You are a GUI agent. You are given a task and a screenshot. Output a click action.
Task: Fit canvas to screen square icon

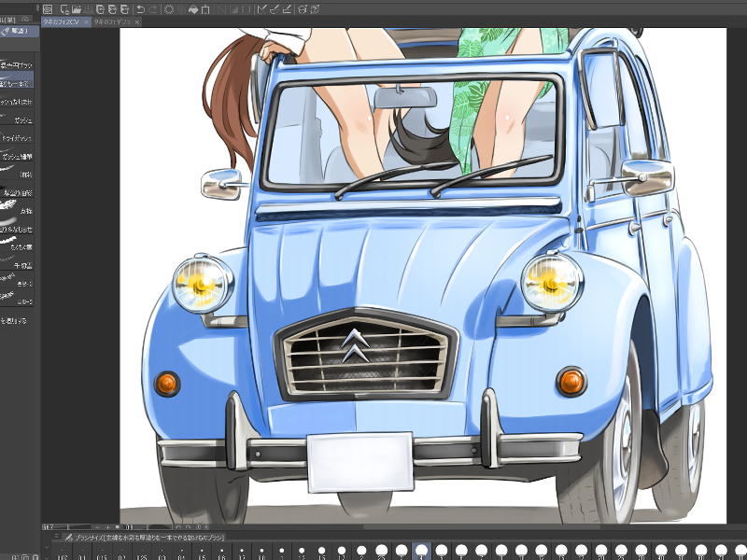pyautogui.click(x=118, y=527)
